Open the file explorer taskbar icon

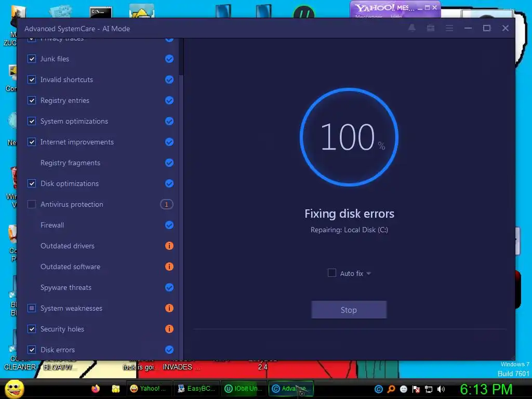coord(116,389)
